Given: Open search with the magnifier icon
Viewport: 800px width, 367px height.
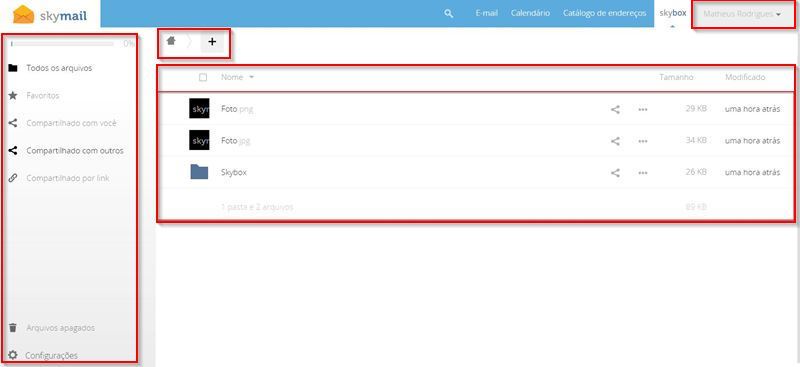Looking at the screenshot, I should coord(448,14).
